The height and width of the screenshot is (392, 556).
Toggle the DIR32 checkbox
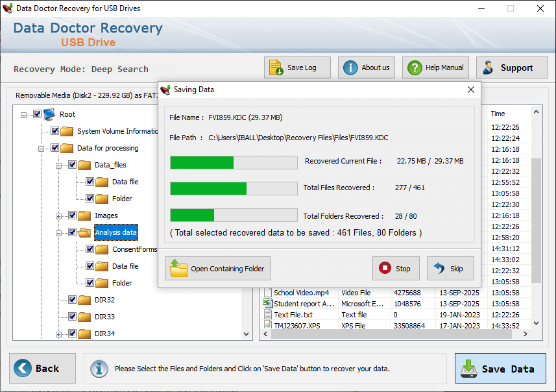(72, 300)
